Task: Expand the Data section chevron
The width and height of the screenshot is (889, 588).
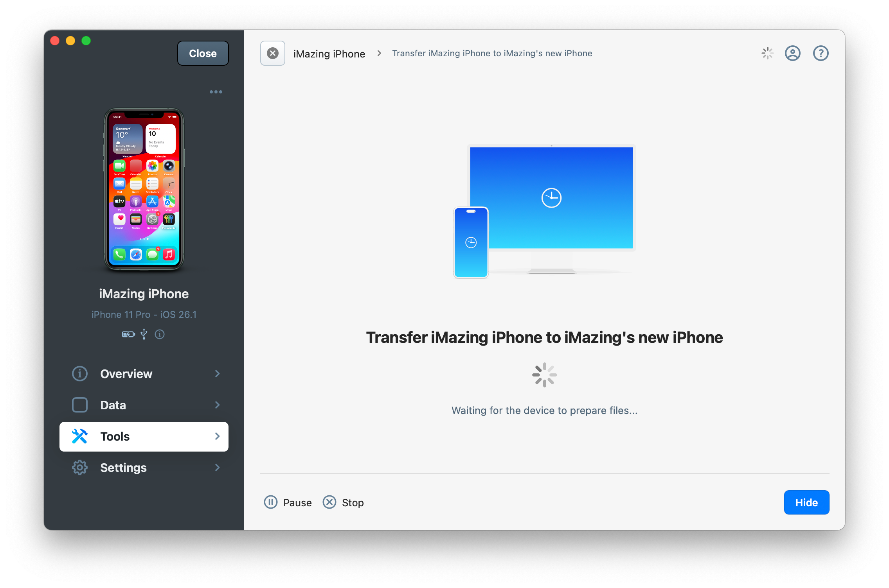Action: pyautogui.click(x=218, y=405)
